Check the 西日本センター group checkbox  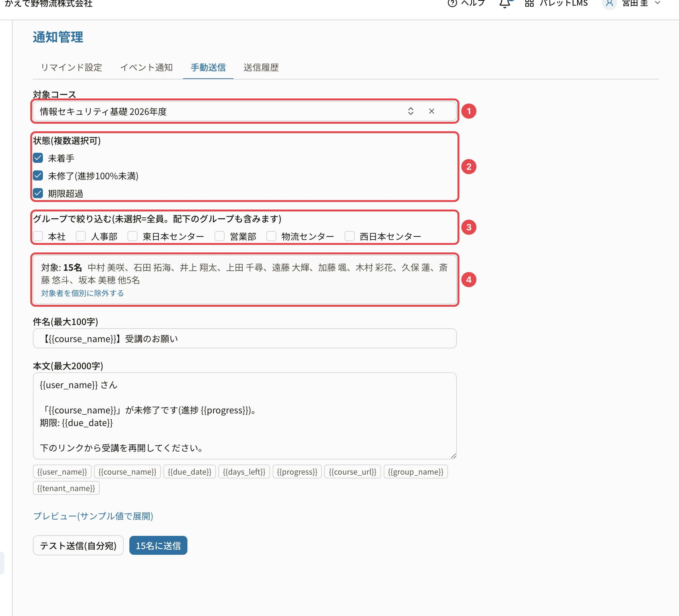click(350, 236)
